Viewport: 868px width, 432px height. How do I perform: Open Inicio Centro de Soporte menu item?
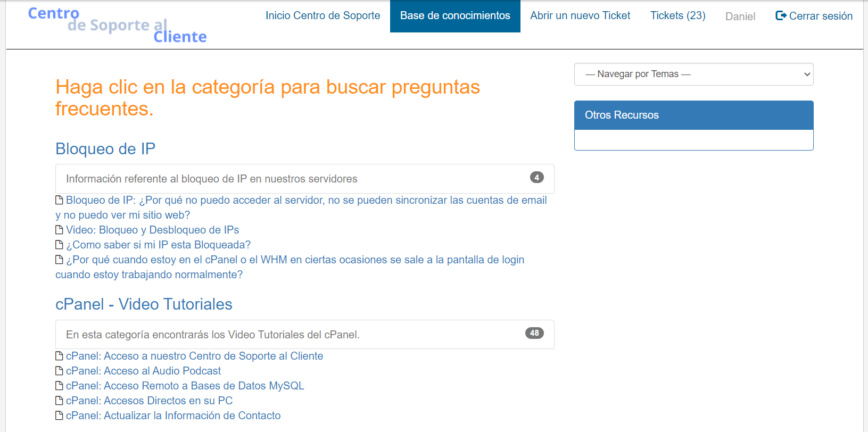(323, 16)
